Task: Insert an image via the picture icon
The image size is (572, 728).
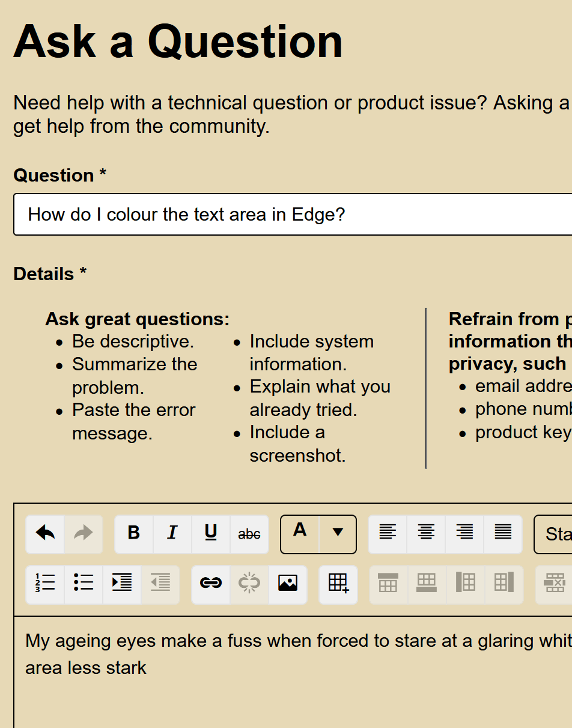Action: coord(288,584)
